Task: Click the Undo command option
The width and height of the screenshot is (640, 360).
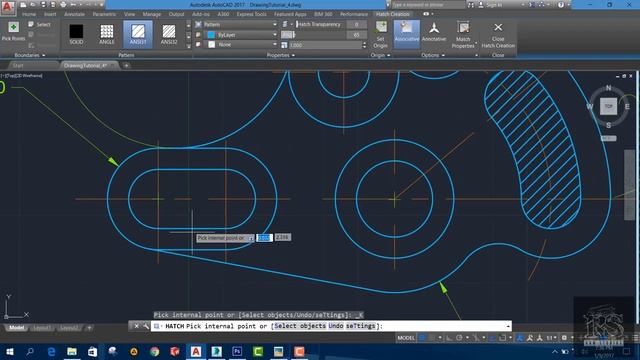Action: coord(336,326)
